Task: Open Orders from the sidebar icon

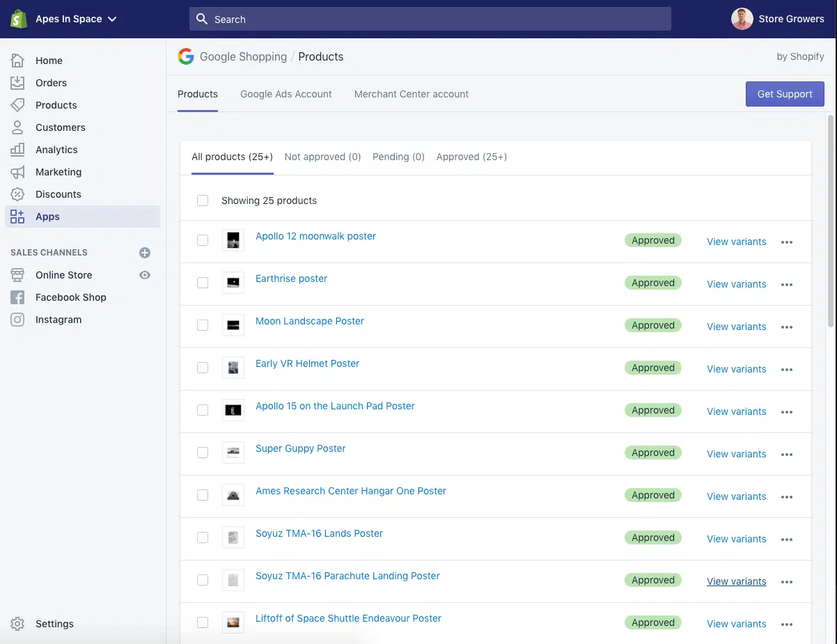Action: point(17,83)
